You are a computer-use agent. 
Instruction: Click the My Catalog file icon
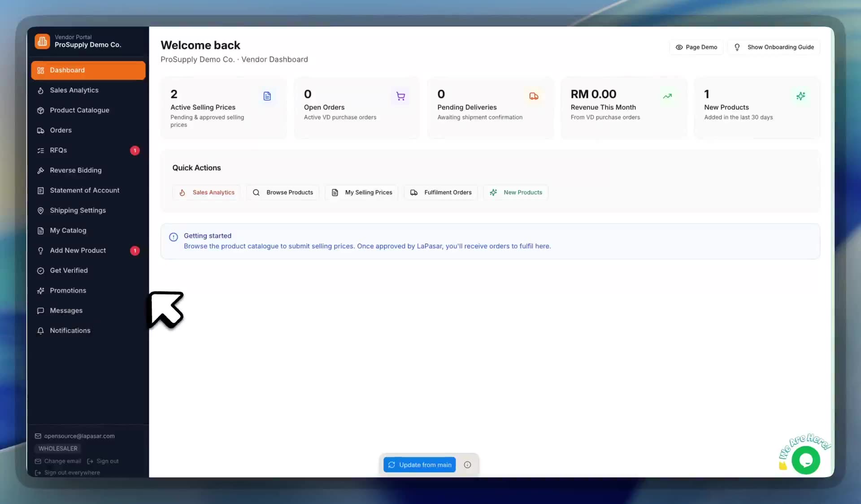(40, 230)
